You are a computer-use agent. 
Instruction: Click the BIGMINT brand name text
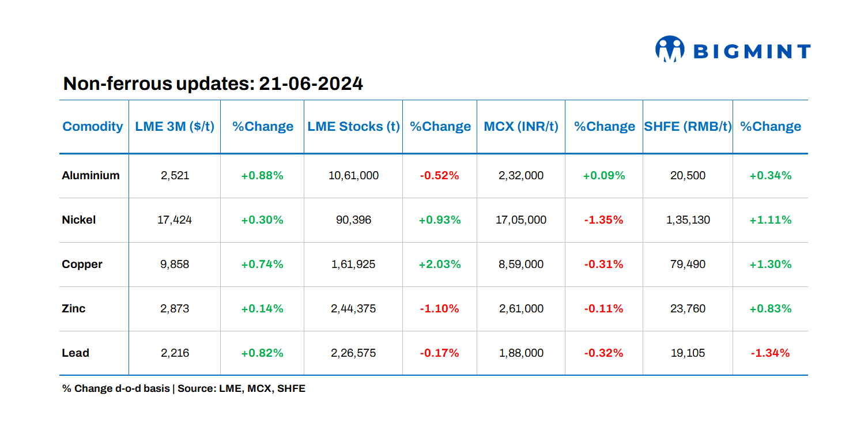tap(751, 52)
